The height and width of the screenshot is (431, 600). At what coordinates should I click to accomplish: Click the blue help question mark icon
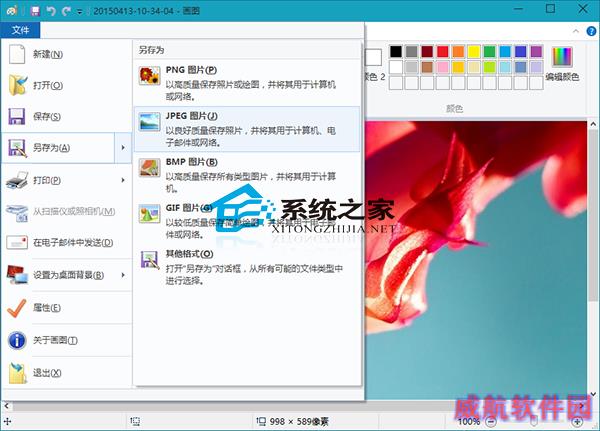(592, 31)
